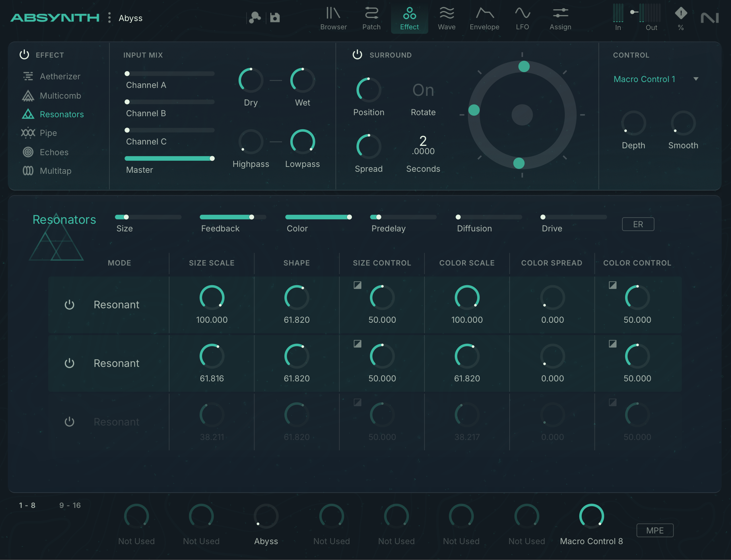Select the Echoes effect icon
The image size is (731, 560).
[x=28, y=152]
